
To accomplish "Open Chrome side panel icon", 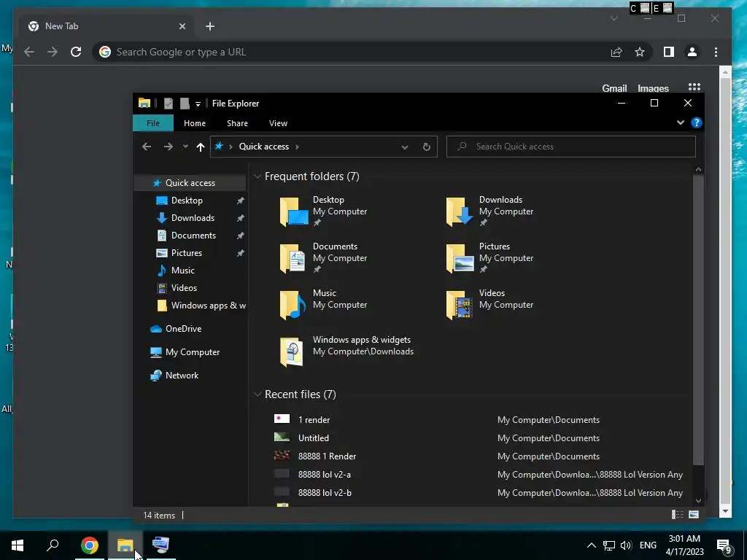I will tap(669, 52).
